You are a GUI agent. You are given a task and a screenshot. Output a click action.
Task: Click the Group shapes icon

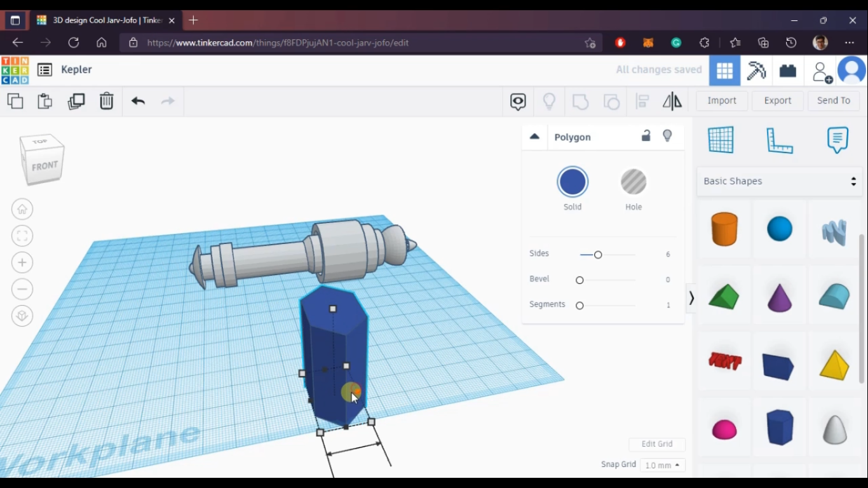(x=580, y=102)
